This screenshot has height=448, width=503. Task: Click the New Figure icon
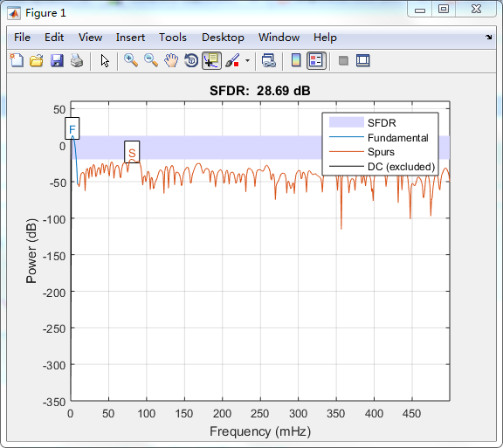(x=17, y=60)
